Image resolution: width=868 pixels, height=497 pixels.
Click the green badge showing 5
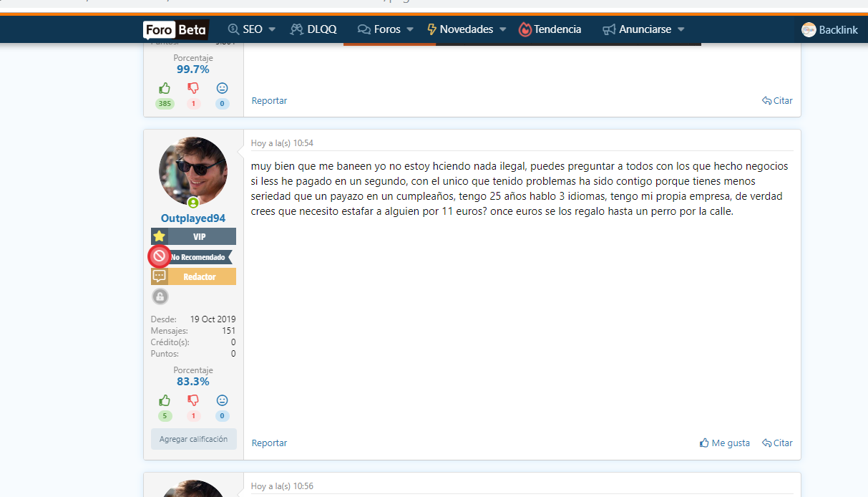coord(165,416)
